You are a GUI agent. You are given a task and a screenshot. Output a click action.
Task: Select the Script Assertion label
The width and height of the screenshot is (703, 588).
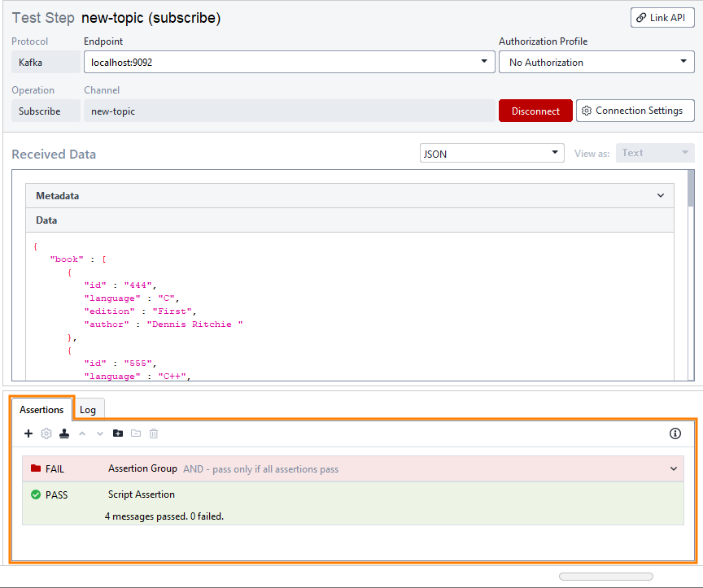pyautogui.click(x=142, y=494)
